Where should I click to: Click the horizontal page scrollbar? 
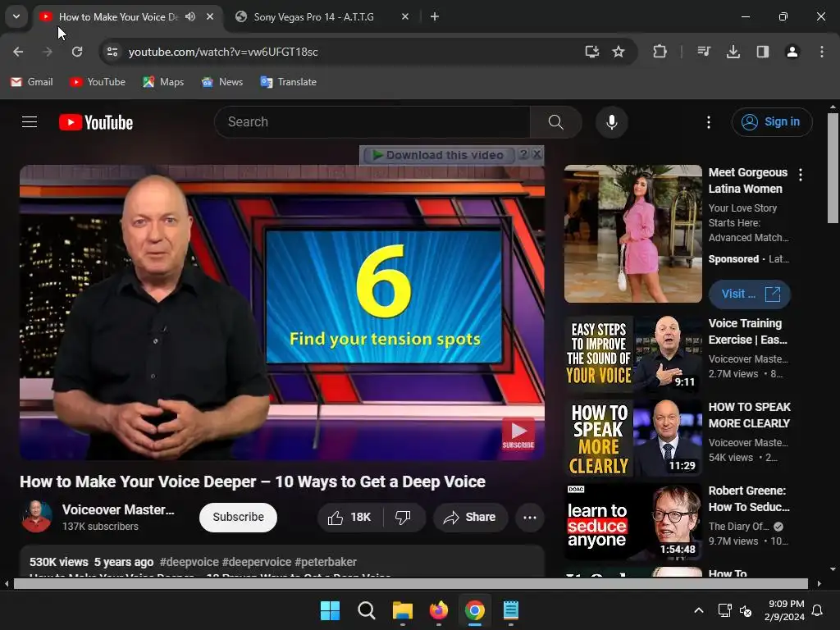[x=411, y=583]
